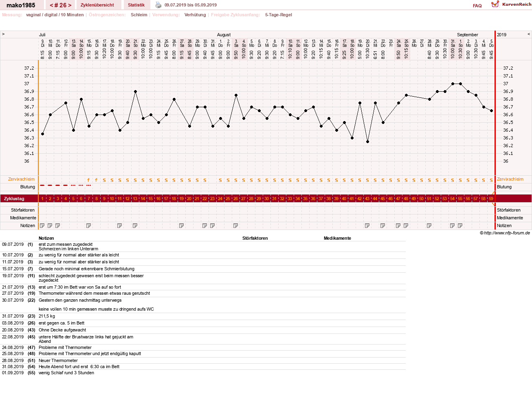
Task: Click the printer icon next to date range
Action: coord(158,5)
